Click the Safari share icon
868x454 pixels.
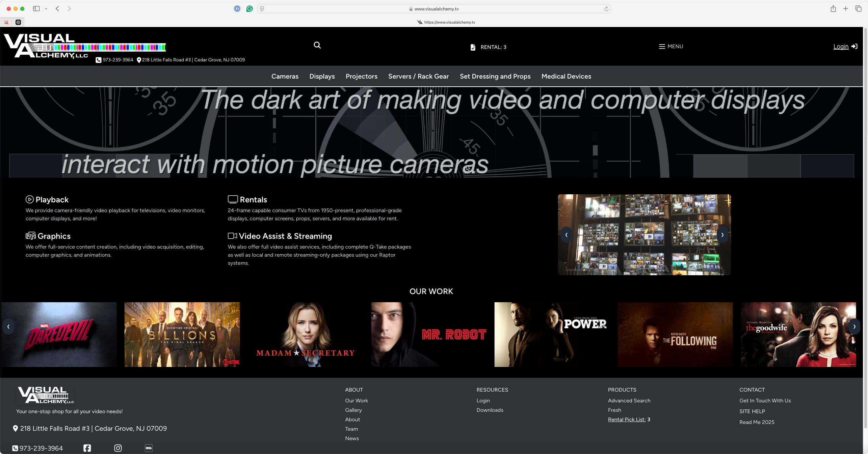(833, 9)
